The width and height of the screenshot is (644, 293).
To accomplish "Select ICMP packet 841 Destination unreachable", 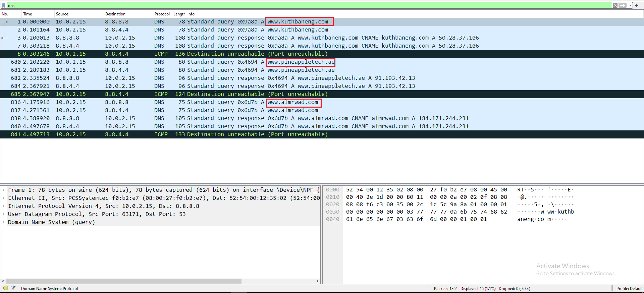I will click(x=322, y=134).
